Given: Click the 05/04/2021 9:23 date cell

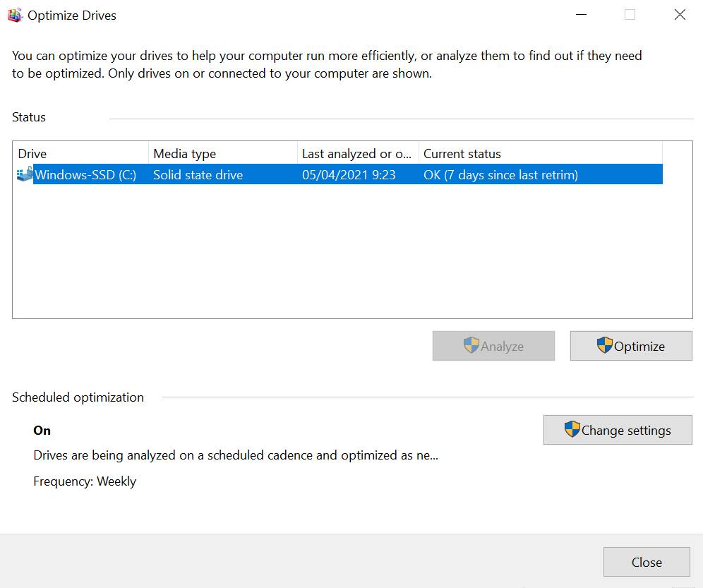Looking at the screenshot, I should (349, 175).
